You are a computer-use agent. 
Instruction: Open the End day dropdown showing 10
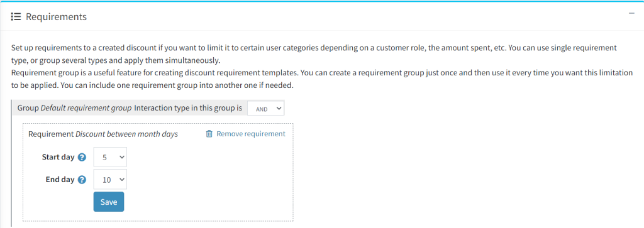coord(110,180)
